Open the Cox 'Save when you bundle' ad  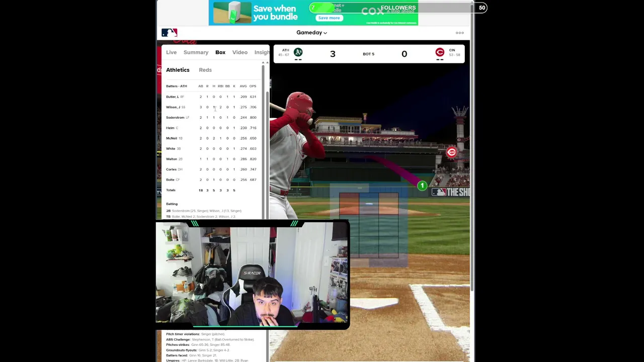(x=313, y=13)
